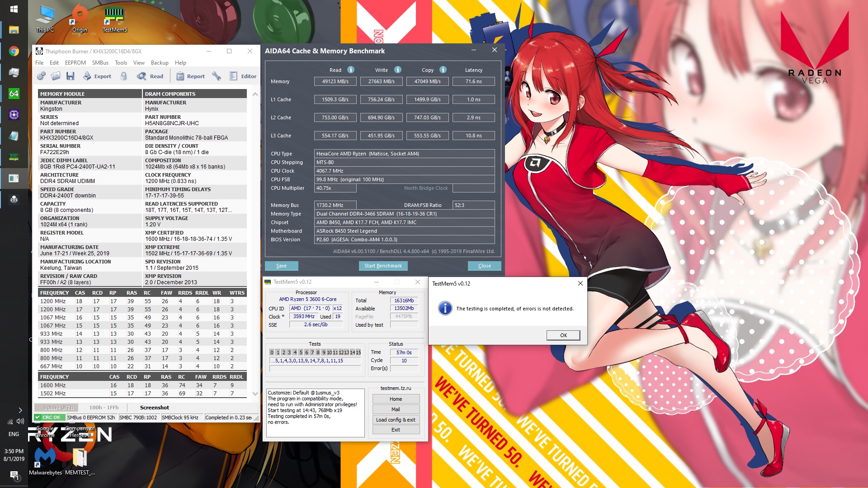868x488 pixels.
Task: Click the ENG language indicator
Action: tap(14, 434)
